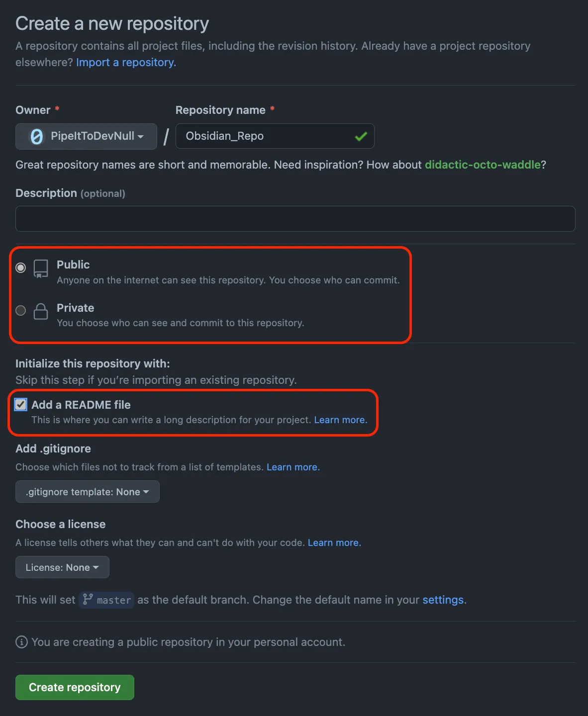Select the Public visibility radio button

pos(20,268)
